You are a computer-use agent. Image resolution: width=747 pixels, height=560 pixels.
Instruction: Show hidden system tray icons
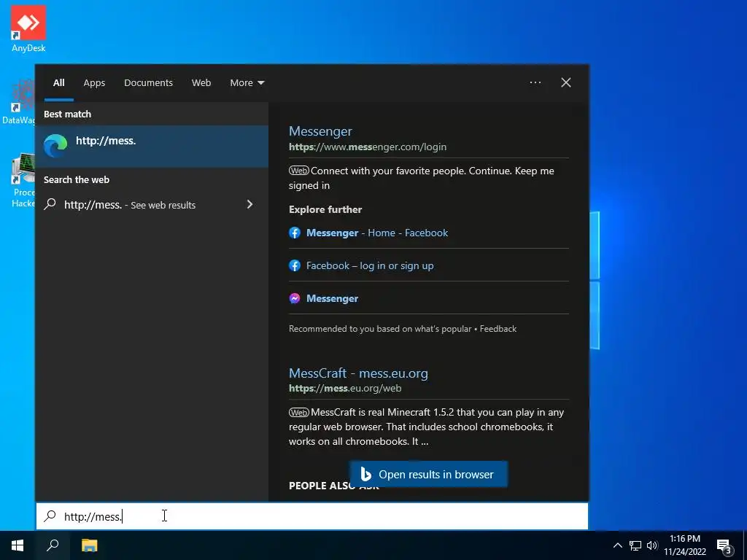pyautogui.click(x=617, y=545)
